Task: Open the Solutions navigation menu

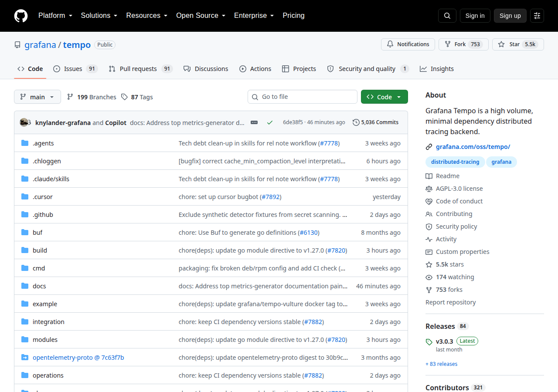Action: coord(99,16)
